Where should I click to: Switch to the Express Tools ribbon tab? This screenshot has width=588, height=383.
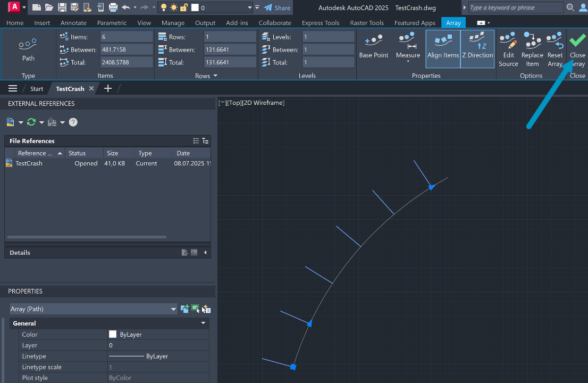(x=321, y=23)
